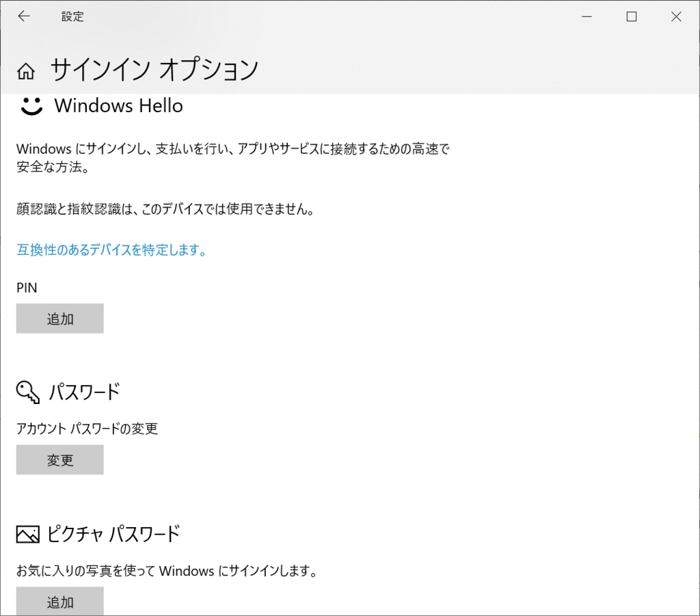The image size is (700, 616).
Task: Click the サインイン オプション page title
Action: click(154, 70)
